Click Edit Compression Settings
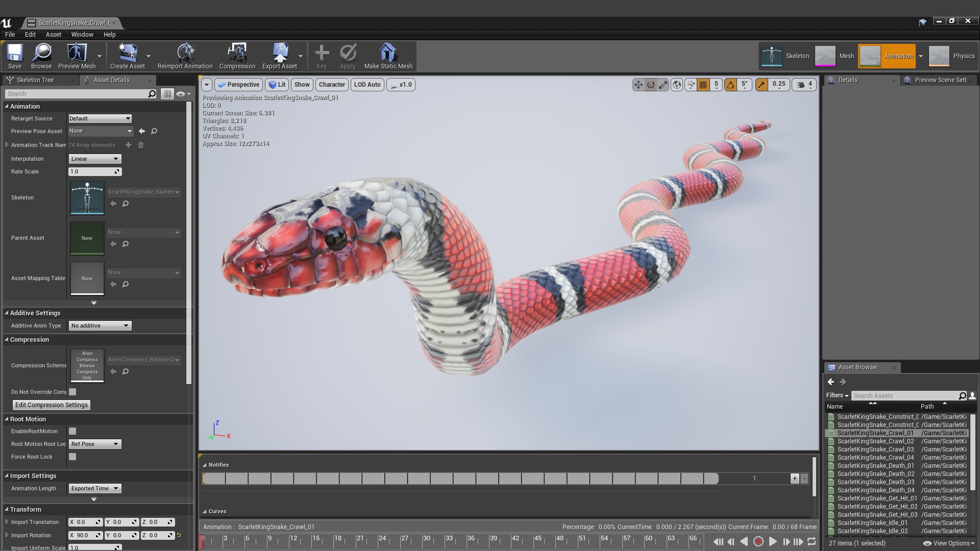980x551 pixels. click(x=51, y=405)
